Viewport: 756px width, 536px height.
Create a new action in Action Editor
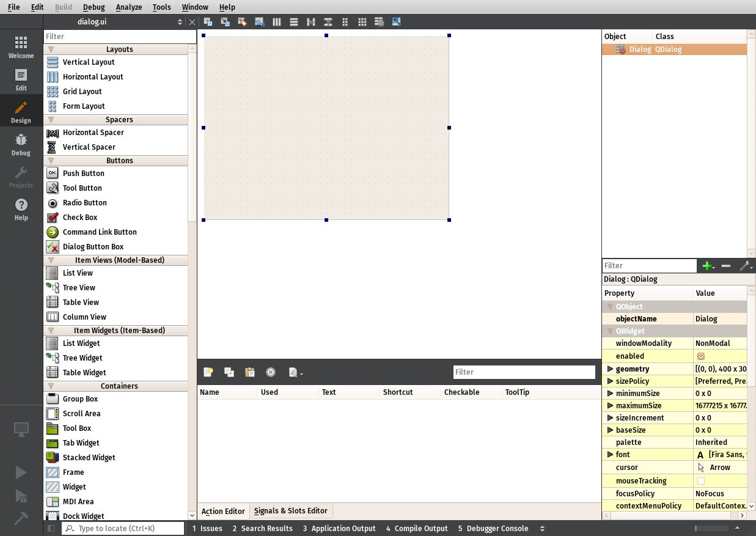(208, 372)
